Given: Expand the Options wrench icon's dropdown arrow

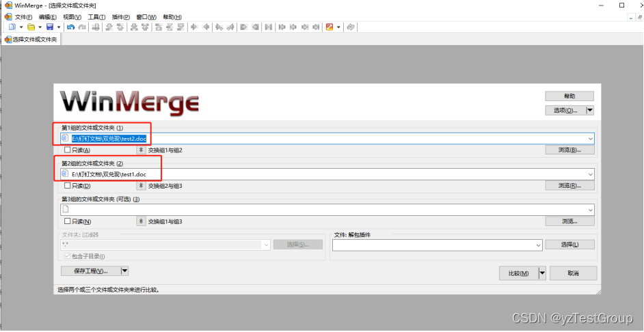Looking at the screenshot, I should point(338,27).
